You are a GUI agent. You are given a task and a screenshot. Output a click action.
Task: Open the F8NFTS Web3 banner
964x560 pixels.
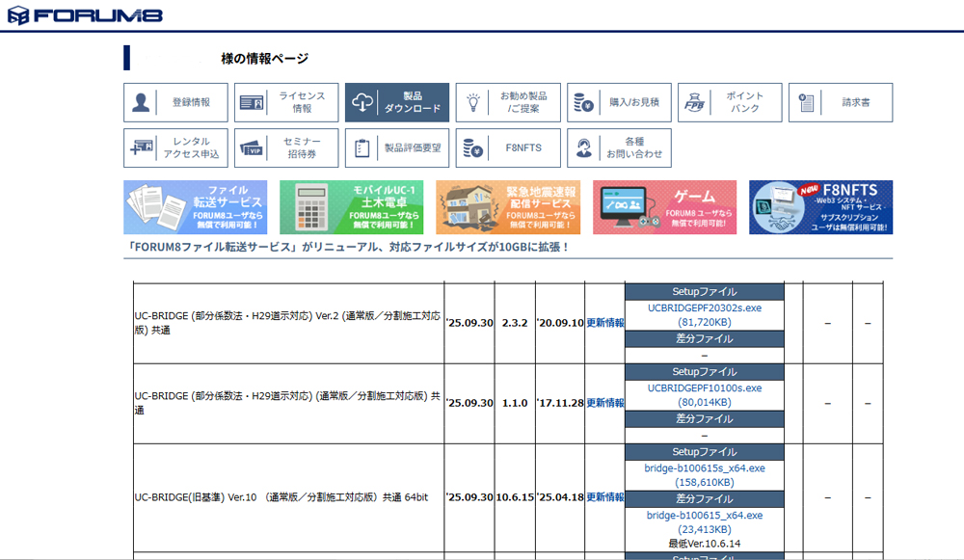tap(820, 207)
